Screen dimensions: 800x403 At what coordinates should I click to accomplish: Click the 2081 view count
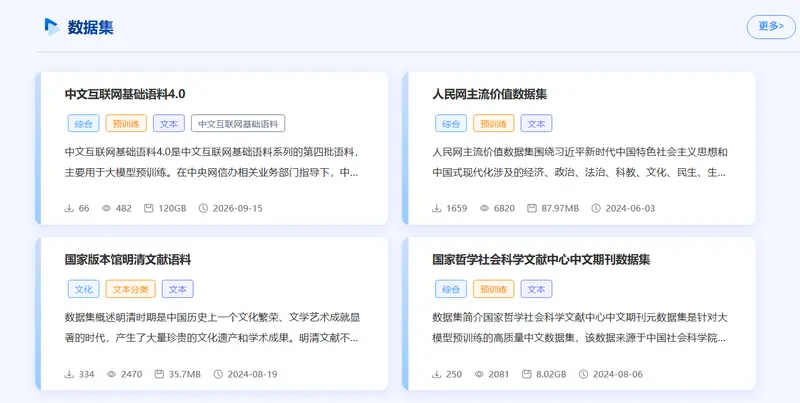click(x=499, y=374)
